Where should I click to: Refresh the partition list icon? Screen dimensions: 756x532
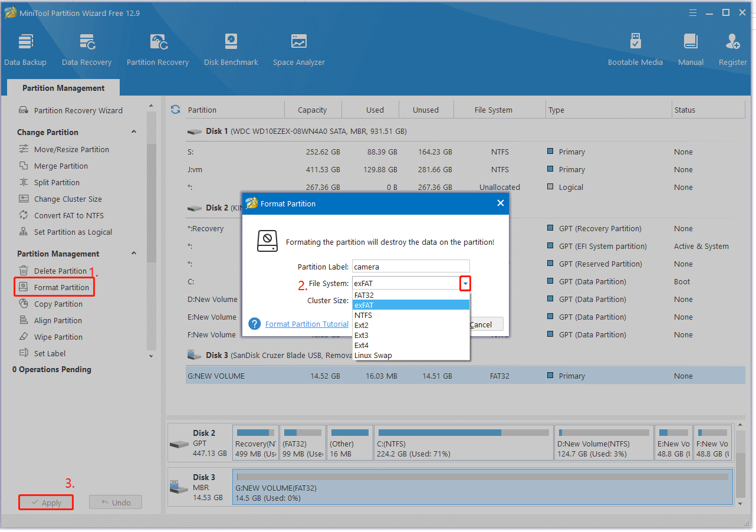coord(175,109)
